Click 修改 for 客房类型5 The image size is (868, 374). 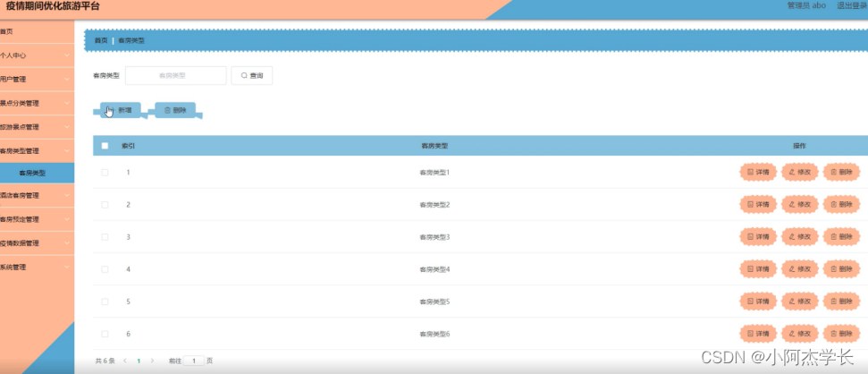pyautogui.click(x=800, y=302)
